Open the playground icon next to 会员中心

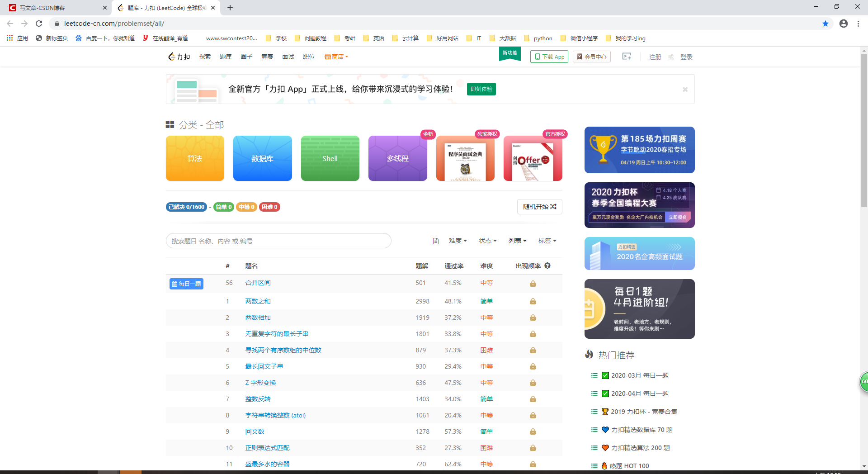(x=627, y=57)
